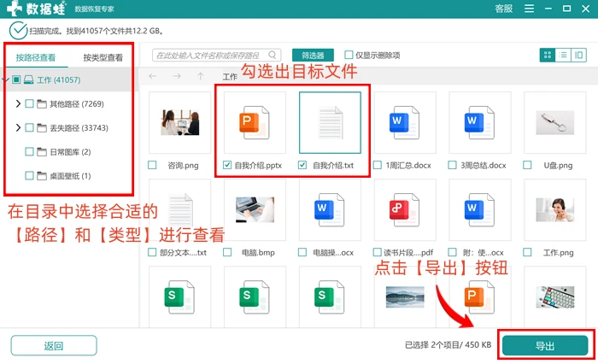
Task: Switch to the 按类型查看 tab
Action: pos(103,57)
